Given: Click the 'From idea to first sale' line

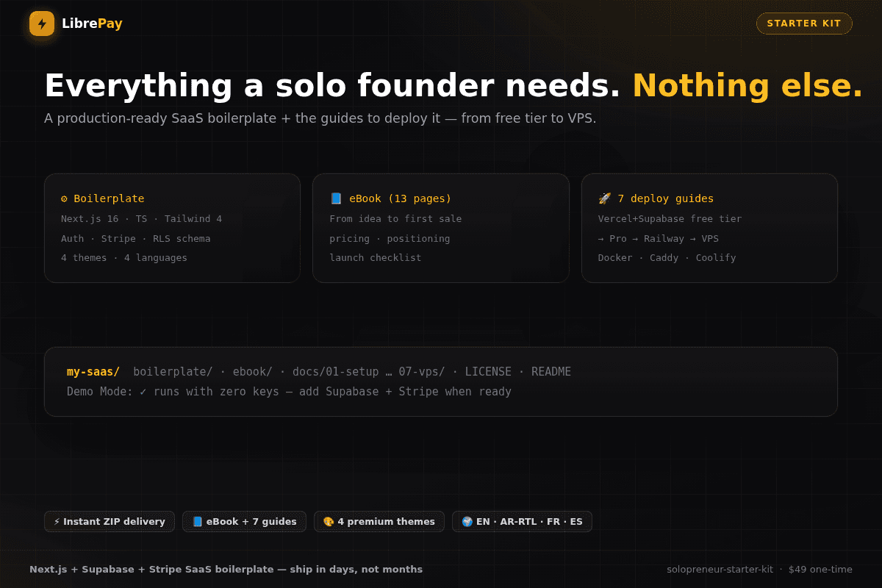Looking at the screenshot, I should pos(395,219).
